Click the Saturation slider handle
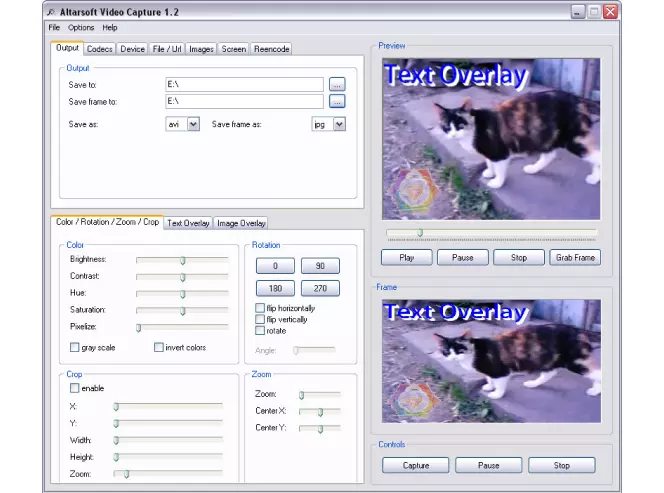664x493 pixels. point(183,311)
